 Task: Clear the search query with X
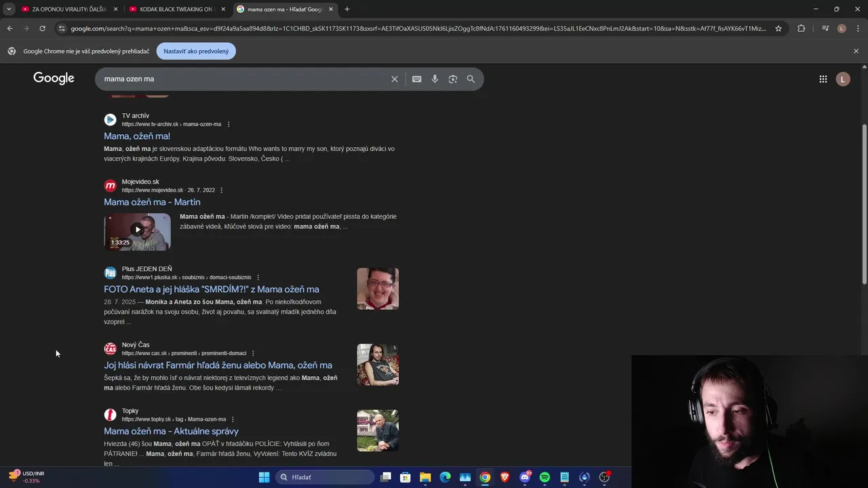tap(394, 79)
